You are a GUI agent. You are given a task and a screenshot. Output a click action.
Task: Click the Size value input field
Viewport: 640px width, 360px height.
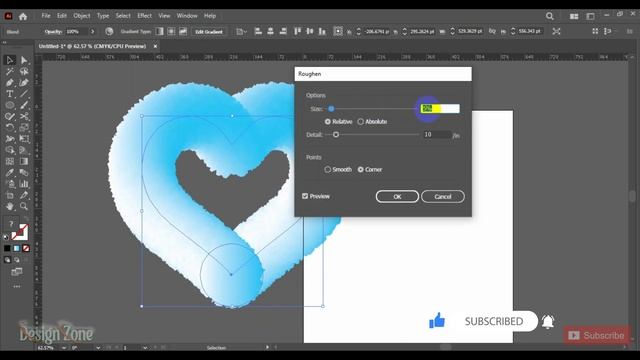pyautogui.click(x=440, y=109)
